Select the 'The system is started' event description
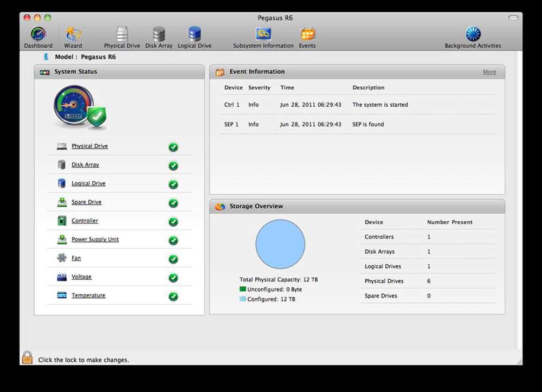This screenshot has width=542, height=392. (380, 105)
